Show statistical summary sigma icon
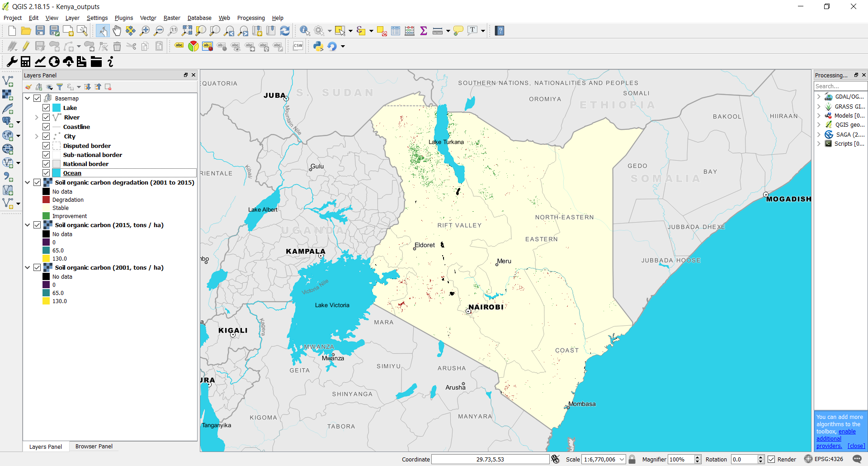The image size is (868, 466). coord(424,31)
